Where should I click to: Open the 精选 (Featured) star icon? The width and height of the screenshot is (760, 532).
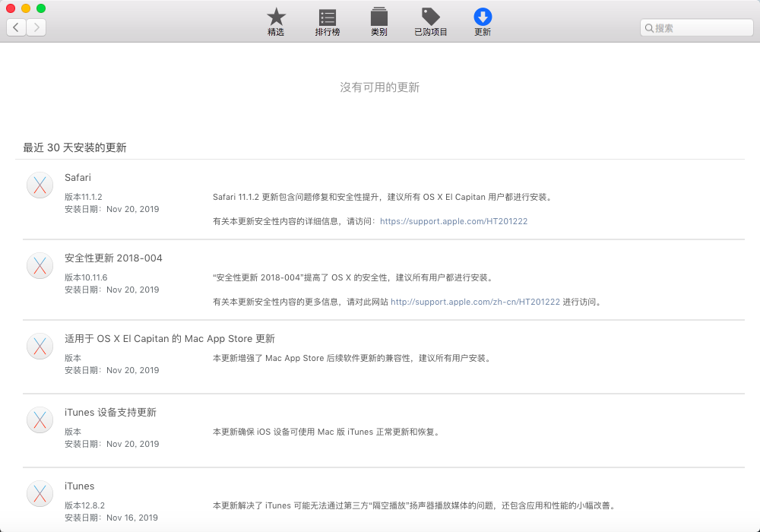pos(276,17)
